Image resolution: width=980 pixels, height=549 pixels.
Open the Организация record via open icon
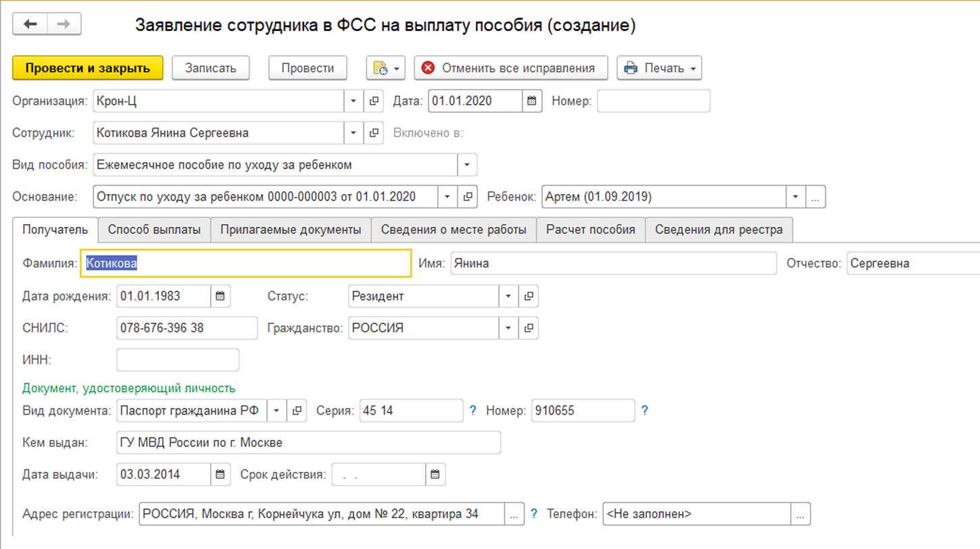(374, 101)
